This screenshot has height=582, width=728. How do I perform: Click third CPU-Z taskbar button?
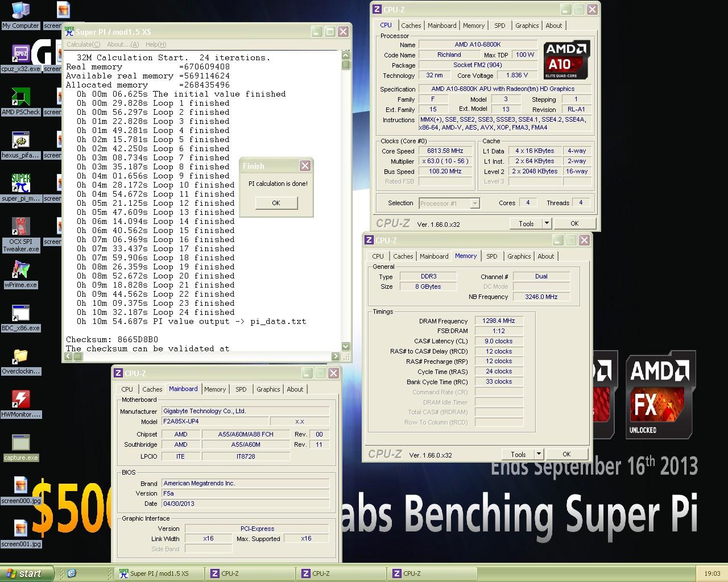(x=432, y=573)
